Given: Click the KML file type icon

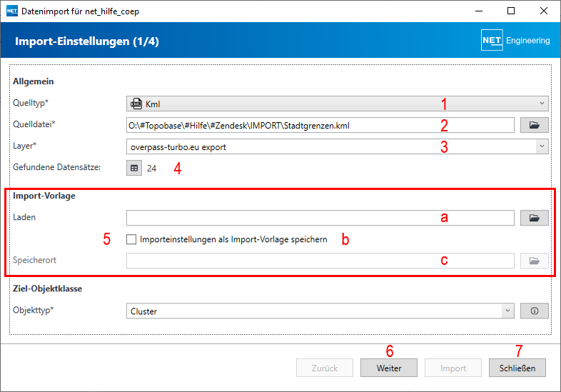Looking at the screenshot, I should (x=136, y=104).
